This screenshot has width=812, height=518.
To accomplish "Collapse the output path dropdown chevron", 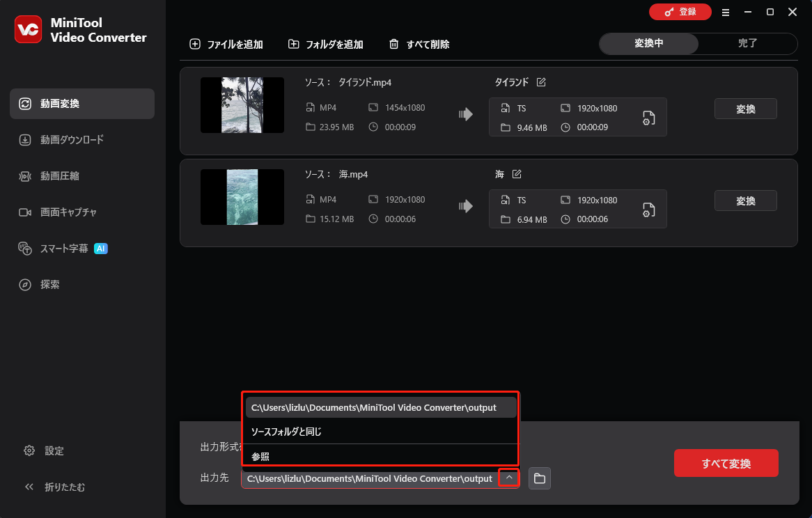I will coord(509,478).
